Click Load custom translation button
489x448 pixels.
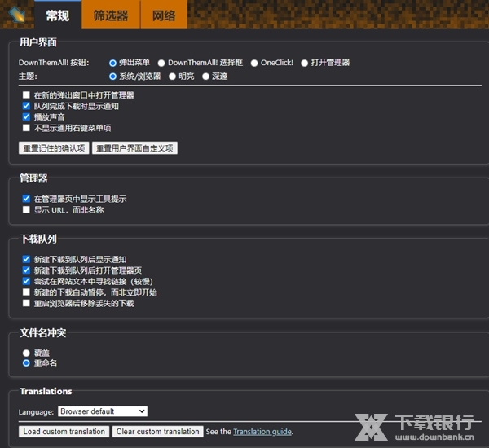64,432
